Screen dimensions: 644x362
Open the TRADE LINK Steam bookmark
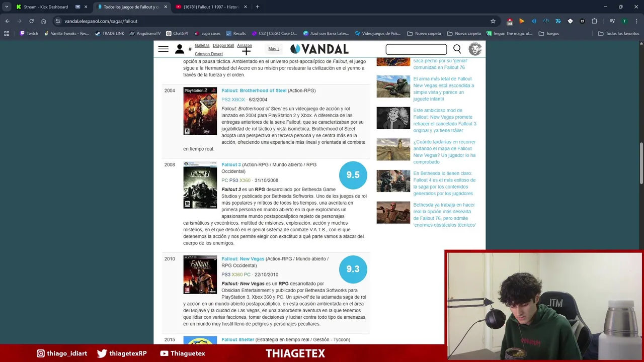pos(109,34)
